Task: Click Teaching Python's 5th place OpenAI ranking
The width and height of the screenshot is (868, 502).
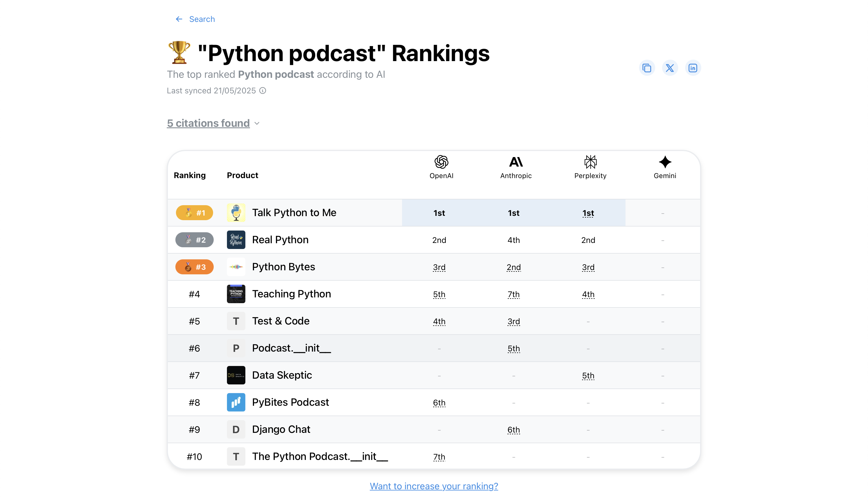Action: click(439, 294)
